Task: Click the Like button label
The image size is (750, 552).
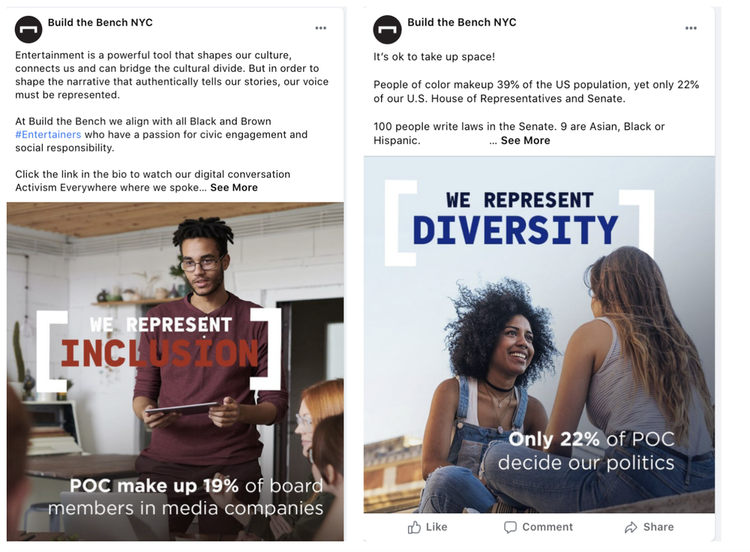Action: (436, 527)
